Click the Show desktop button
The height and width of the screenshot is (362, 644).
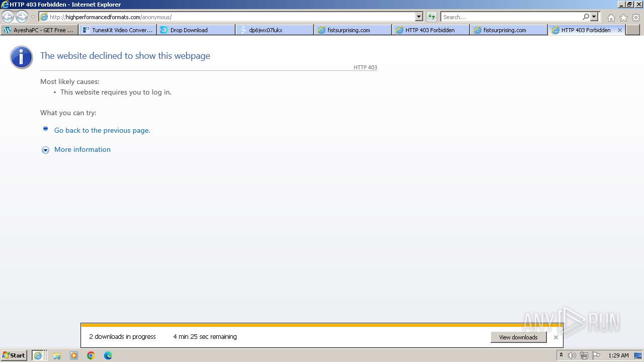click(x=638, y=355)
